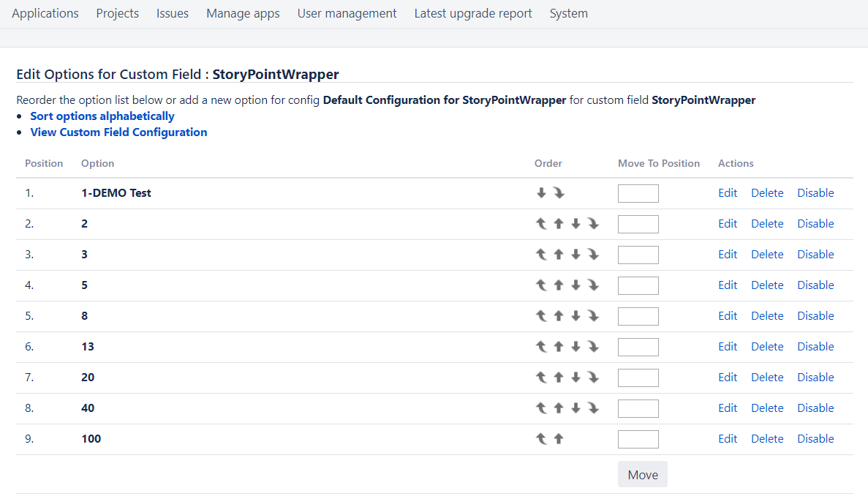868x499 pixels.
Task: Click the Move button
Action: point(642,475)
